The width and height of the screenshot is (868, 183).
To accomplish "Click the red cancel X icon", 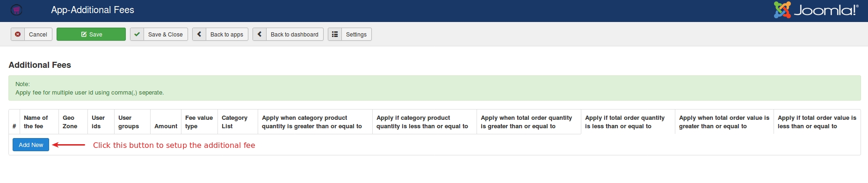I will pos(18,34).
